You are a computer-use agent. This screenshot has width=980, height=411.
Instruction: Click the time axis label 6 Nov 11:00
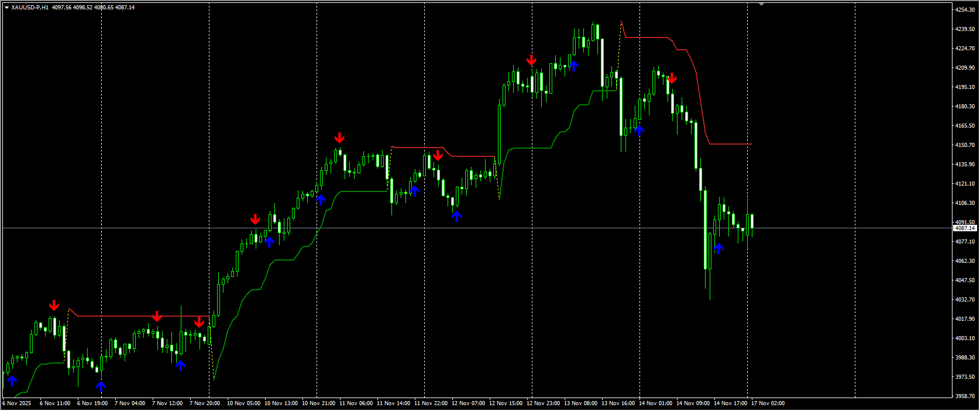pyautogui.click(x=55, y=403)
